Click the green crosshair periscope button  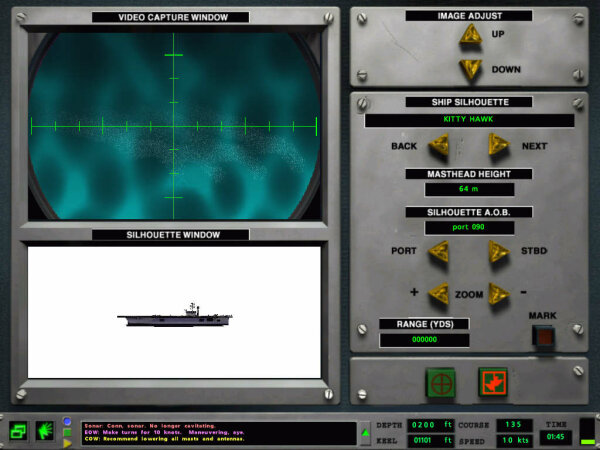click(x=441, y=381)
